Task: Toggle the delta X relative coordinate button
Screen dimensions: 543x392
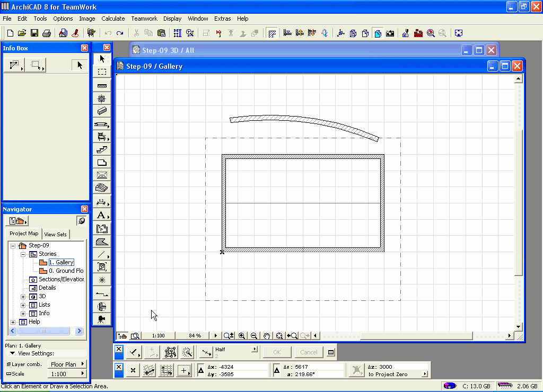Action: coord(201,370)
